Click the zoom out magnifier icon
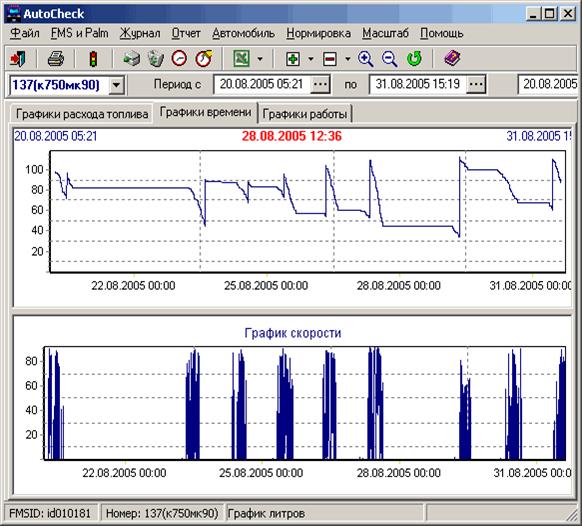582x526 pixels. (x=390, y=59)
